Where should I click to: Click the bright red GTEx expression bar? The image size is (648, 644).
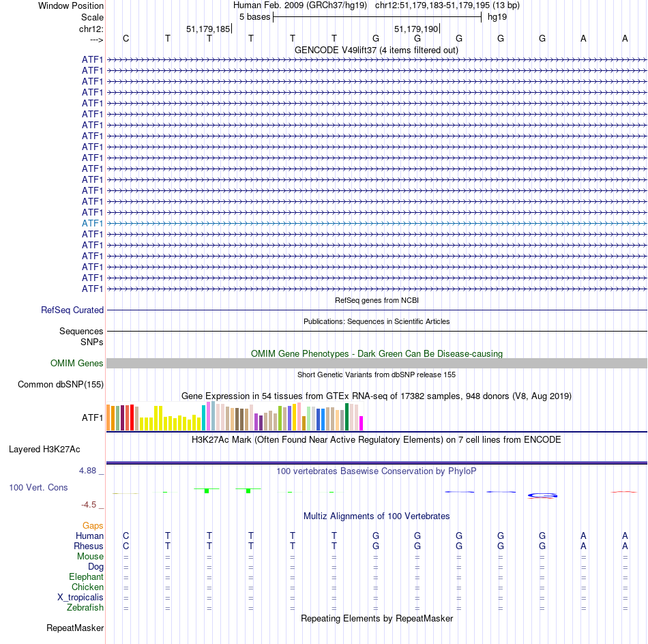132,418
